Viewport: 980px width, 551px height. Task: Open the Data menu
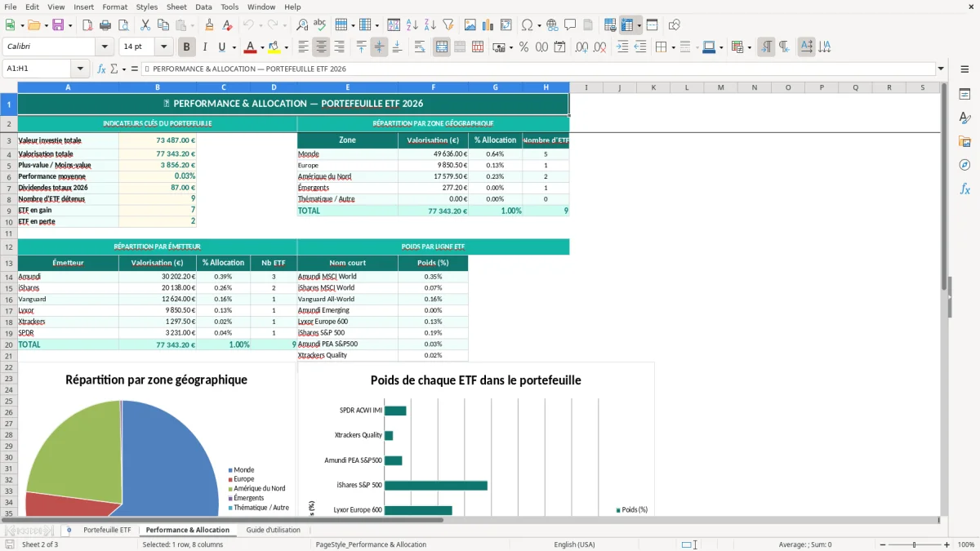point(203,7)
